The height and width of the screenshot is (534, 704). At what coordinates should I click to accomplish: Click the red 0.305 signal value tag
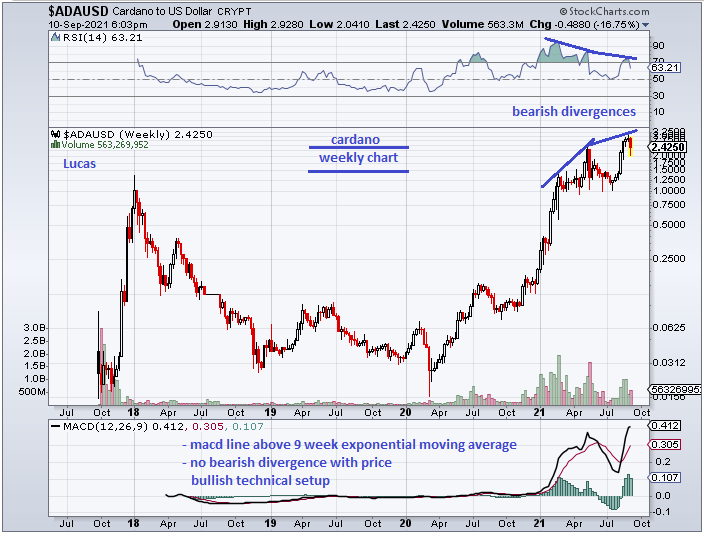click(x=664, y=445)
